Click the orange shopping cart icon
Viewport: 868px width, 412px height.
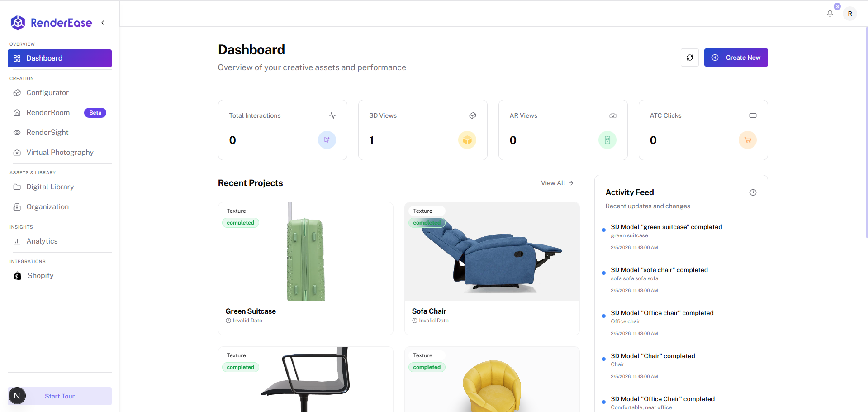tap(748, 140)
